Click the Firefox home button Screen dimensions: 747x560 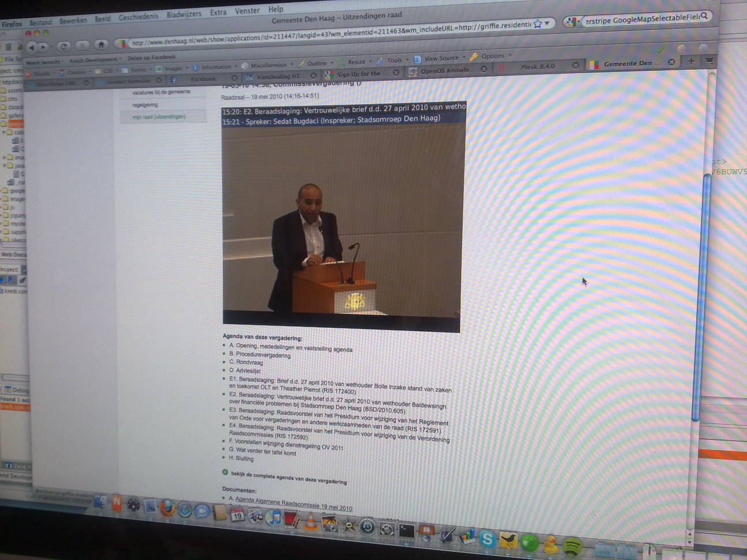pos(101,44)
